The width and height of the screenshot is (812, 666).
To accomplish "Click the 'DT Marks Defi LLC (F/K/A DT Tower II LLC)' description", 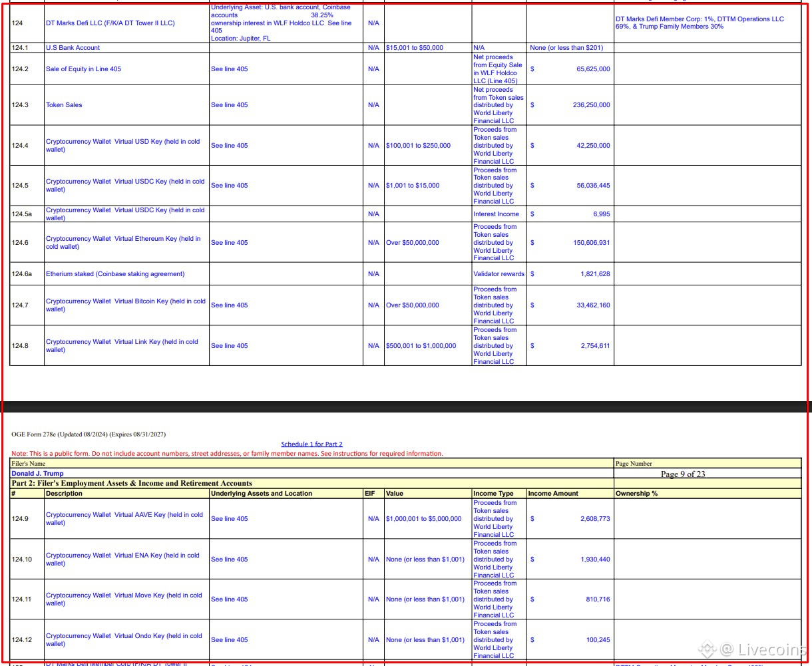I will (110, 23).
